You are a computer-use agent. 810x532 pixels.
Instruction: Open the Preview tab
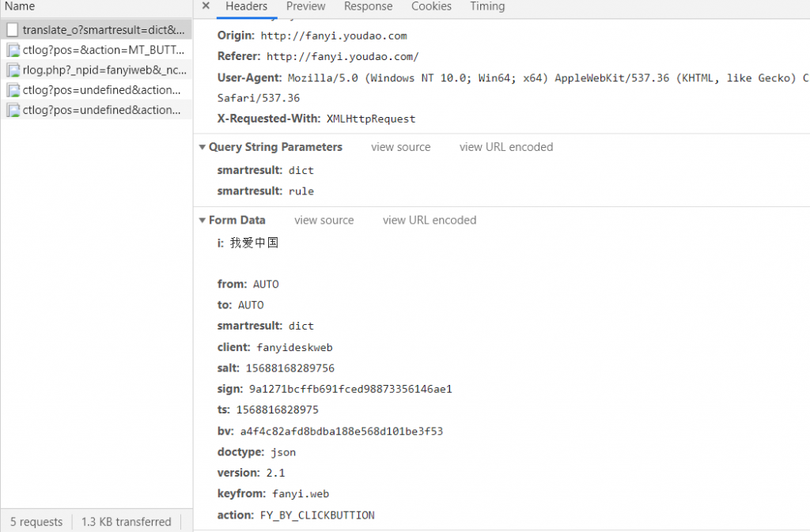click(305, 6)
